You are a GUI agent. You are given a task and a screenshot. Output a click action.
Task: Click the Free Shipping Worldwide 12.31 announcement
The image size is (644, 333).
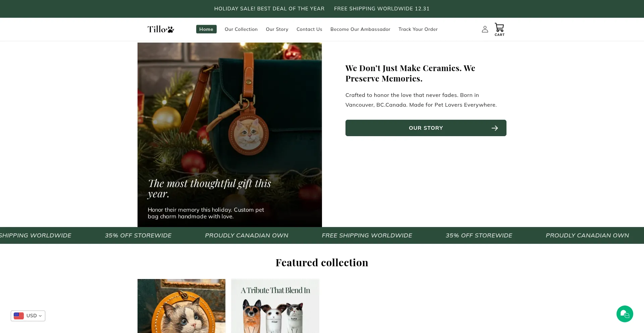382,9
